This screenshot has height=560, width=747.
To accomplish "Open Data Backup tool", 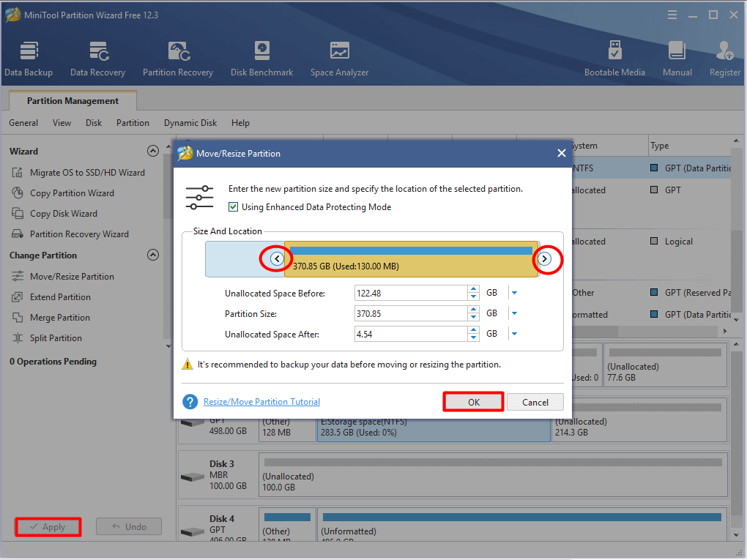I will click(x=29, y=59).
